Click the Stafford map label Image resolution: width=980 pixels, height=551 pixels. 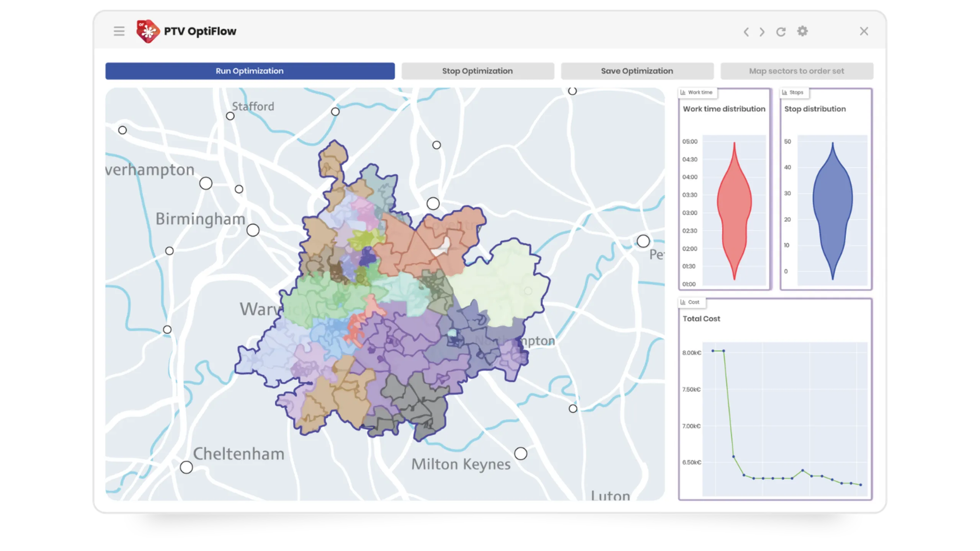(253, 106)
